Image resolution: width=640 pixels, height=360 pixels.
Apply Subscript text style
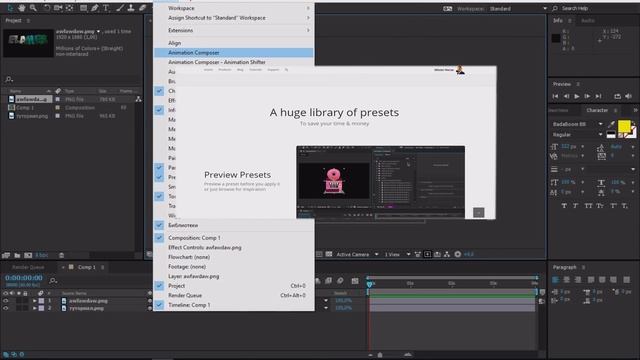[x=625, y=206]
